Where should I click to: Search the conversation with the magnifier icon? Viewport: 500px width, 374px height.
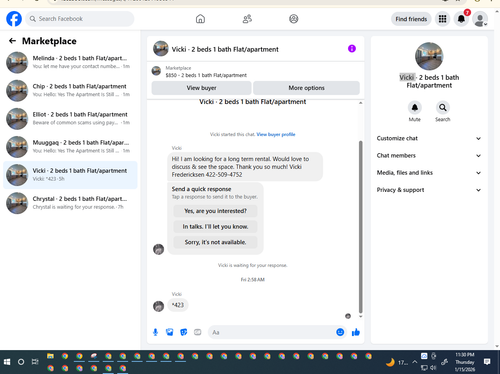point(443,107)
